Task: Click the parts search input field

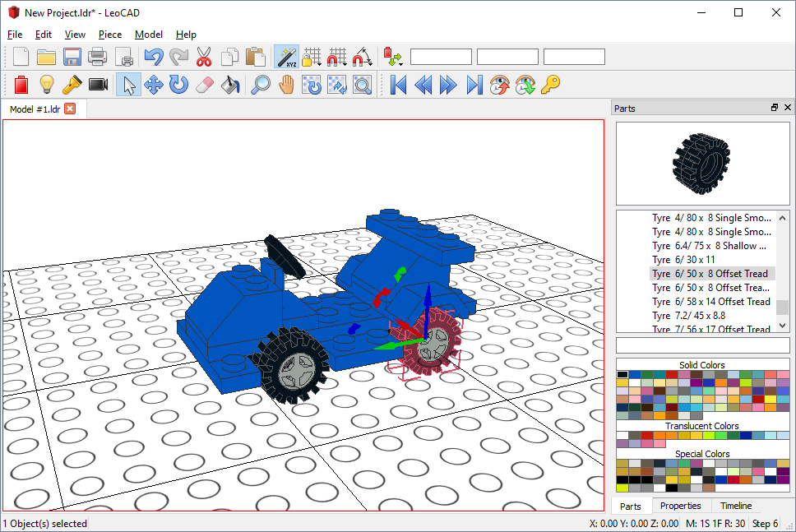Action: pos(702,345)
